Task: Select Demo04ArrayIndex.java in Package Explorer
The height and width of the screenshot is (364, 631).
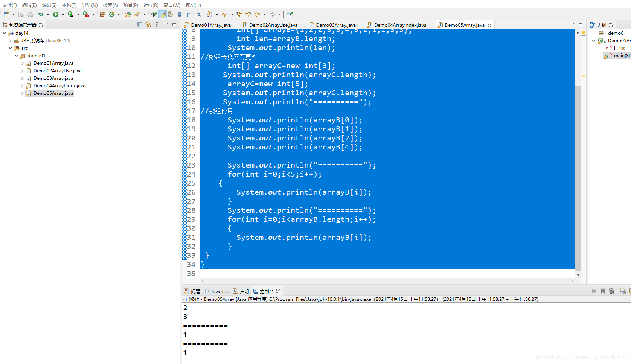Action: tap(59, 86)
